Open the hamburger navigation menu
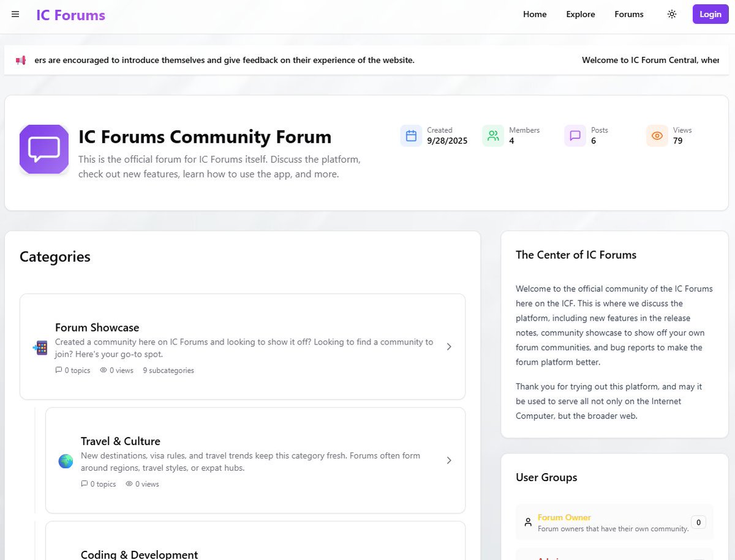Image resolution: width=735 pixels, height=560 pixels. pyautogui.click(x=15, y=14)
